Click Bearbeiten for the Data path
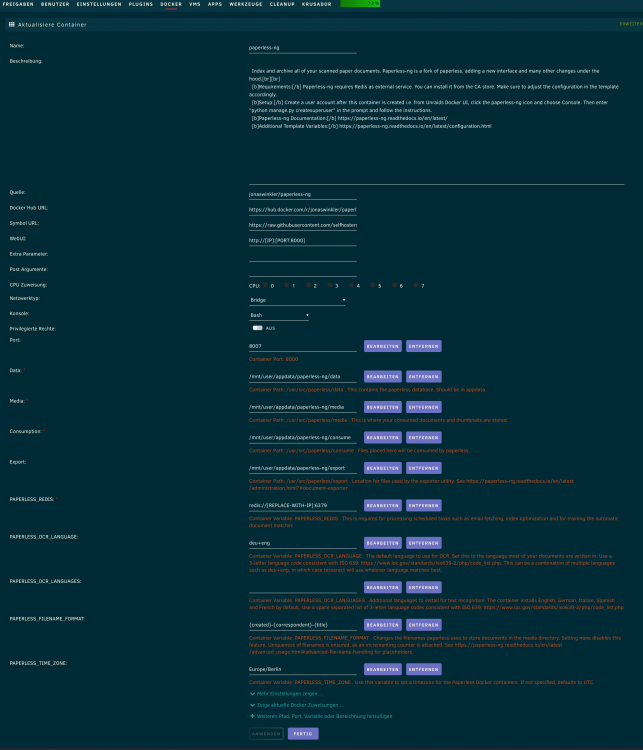 coord(383,376)
